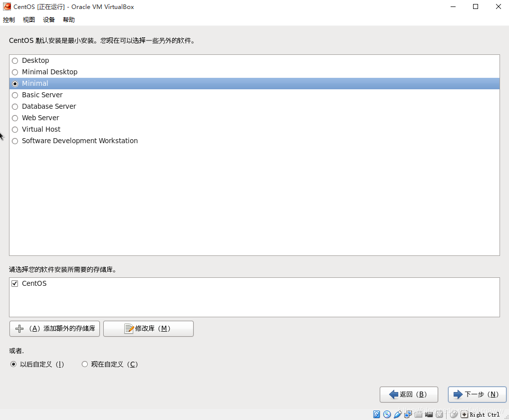Image resolution: width=509 pixels, height=420 pixels.
Task: Click the network adapters status icon
Action: coord(408,414)
